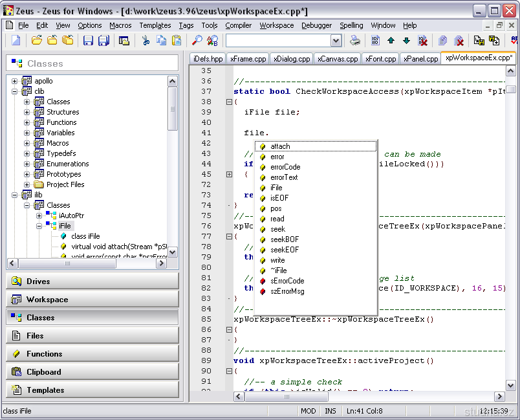Click the green down arrow icon
The width and height of the screenshot is (520, 420).
406,41
